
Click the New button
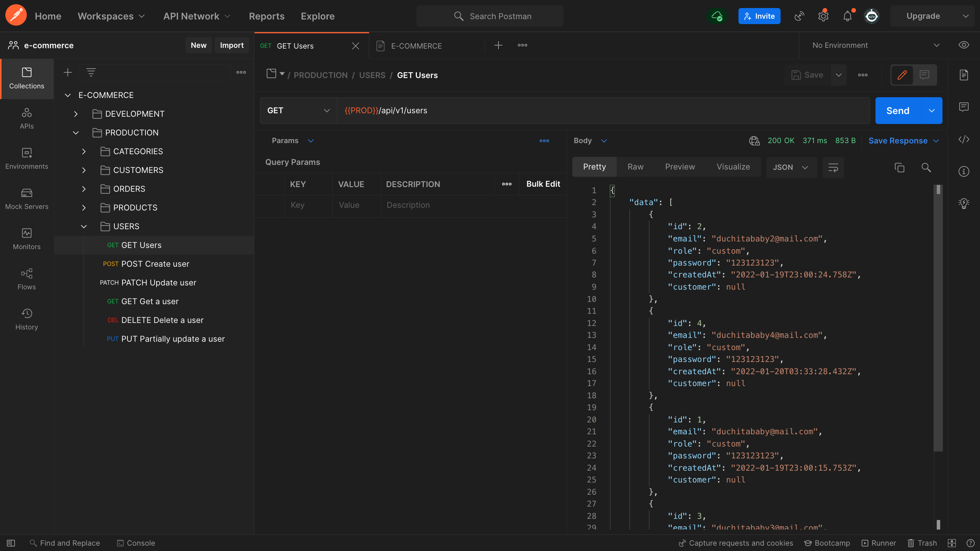tap(199, 45)
